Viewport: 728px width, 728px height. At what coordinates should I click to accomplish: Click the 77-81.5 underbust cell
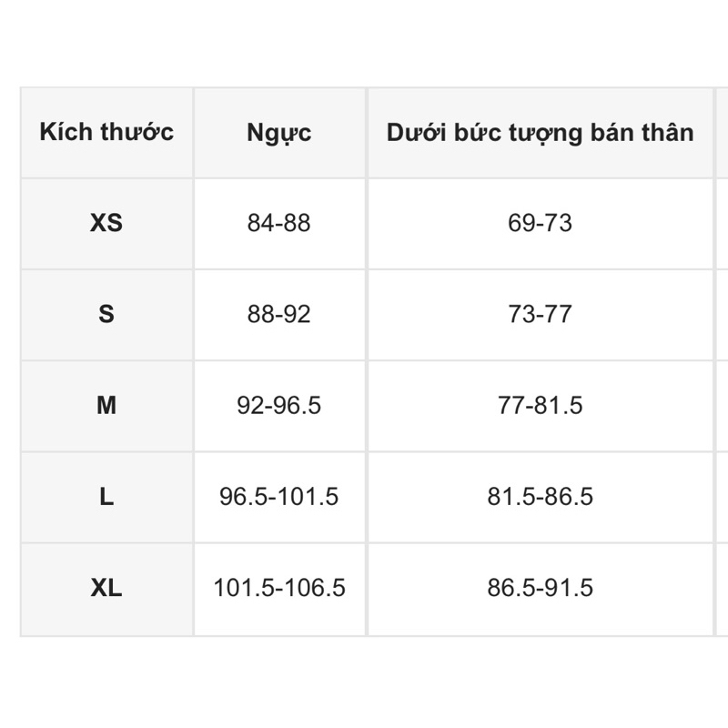[540, 405]
